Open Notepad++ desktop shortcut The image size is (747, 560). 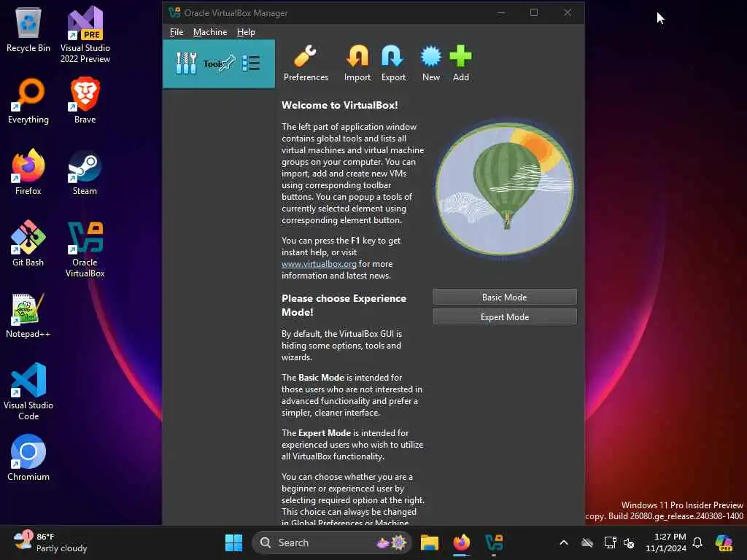click(28, 315)
